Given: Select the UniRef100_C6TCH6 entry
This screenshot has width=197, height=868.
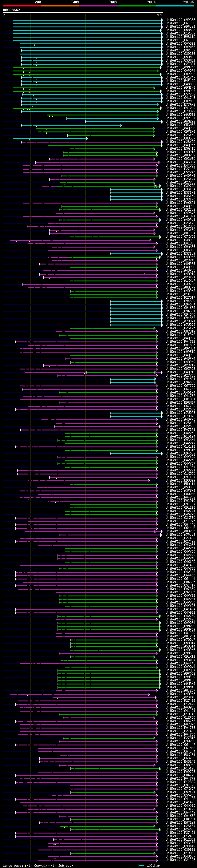Looking at the screenshot, I should pyautogui.click(x=180, y=40).
